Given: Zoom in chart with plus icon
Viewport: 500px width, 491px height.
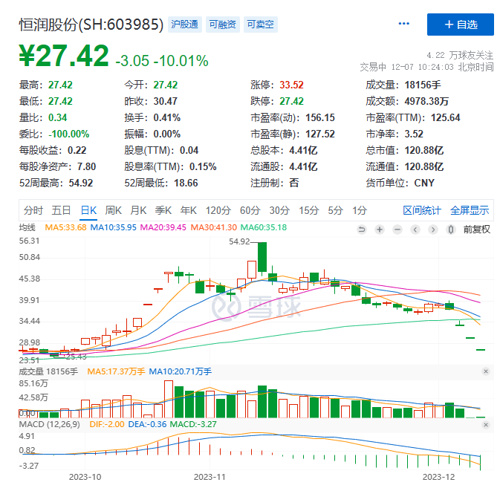Looking at the screenshot, I should (379, 229).
